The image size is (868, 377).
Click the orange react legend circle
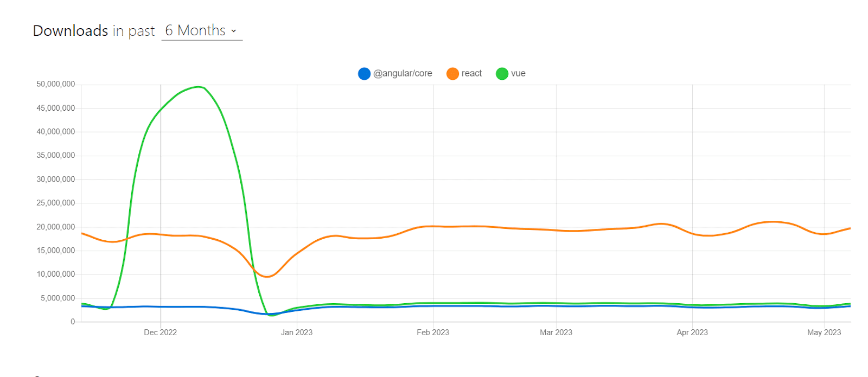click(452, 74)
